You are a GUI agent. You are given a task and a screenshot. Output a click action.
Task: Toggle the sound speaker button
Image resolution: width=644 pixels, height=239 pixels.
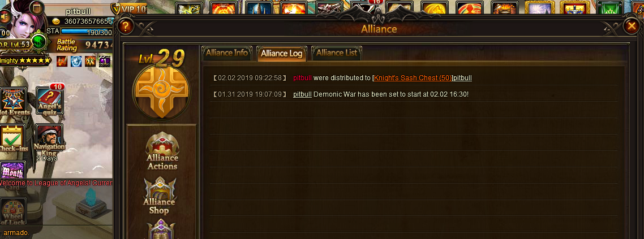[5, 16]
